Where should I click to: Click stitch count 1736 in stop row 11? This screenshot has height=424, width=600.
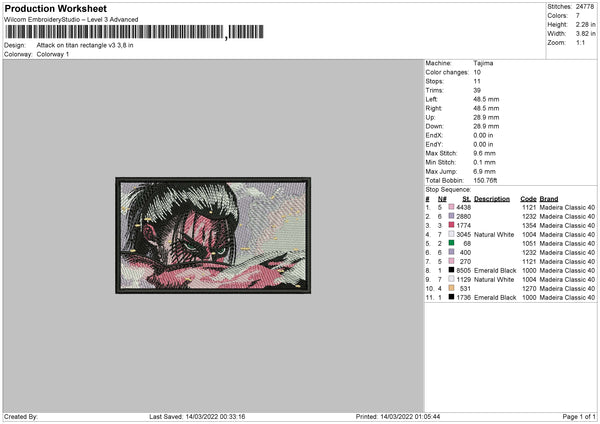pos(463,298)
